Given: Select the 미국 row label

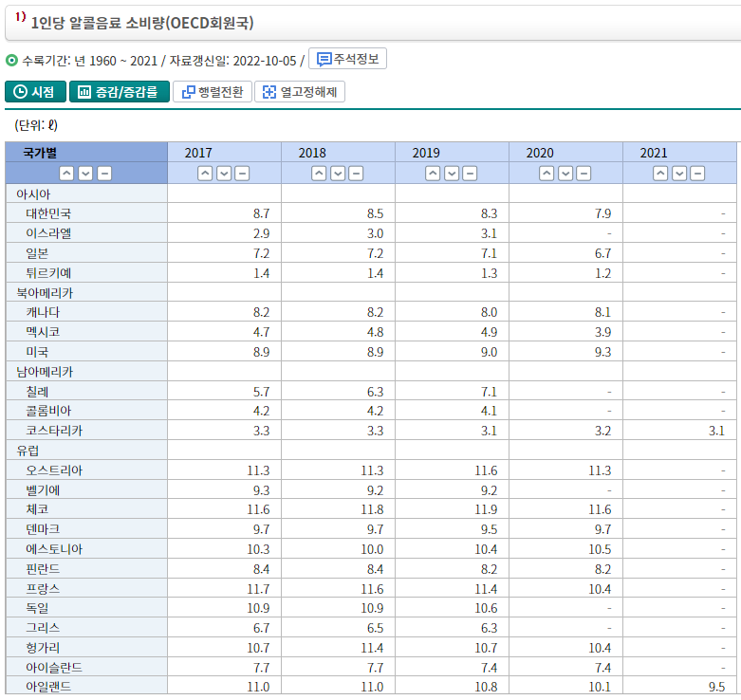Looking at the screenshot, I should click(x=37, y=352).
